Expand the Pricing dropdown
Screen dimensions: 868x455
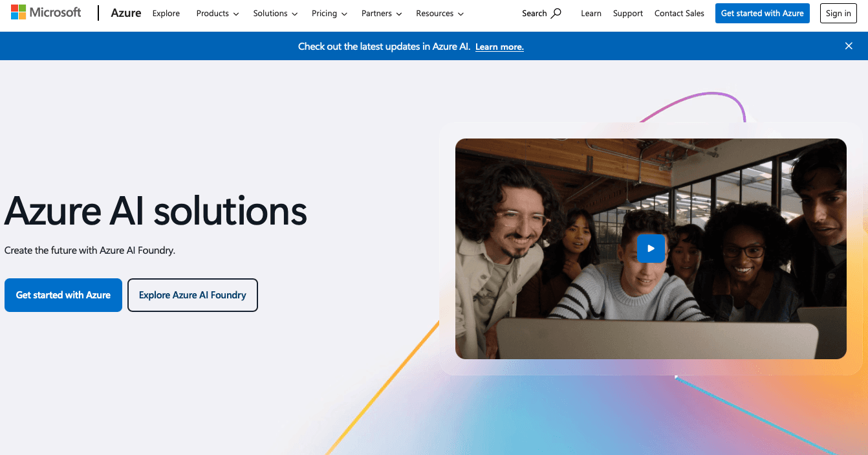(x=329, y=13)
